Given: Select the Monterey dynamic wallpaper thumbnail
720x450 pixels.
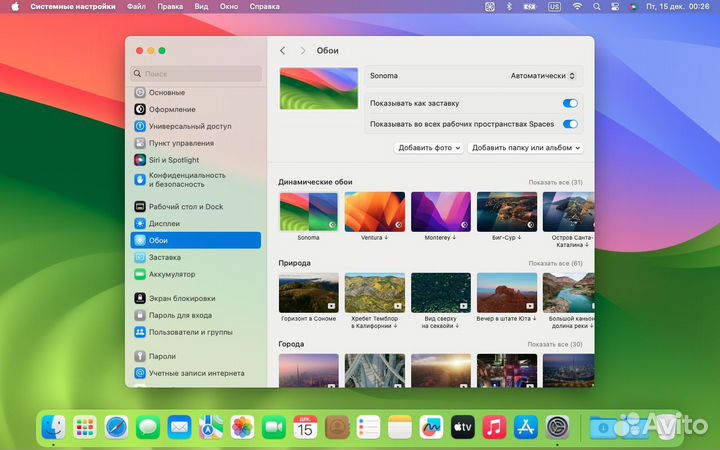Looking at the screenshot, I should pos(441,212).
